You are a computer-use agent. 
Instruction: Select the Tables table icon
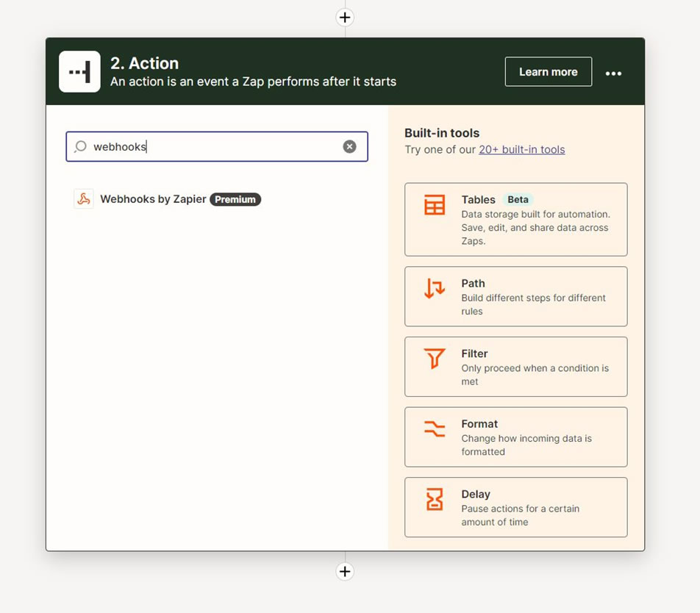point(435,205)
